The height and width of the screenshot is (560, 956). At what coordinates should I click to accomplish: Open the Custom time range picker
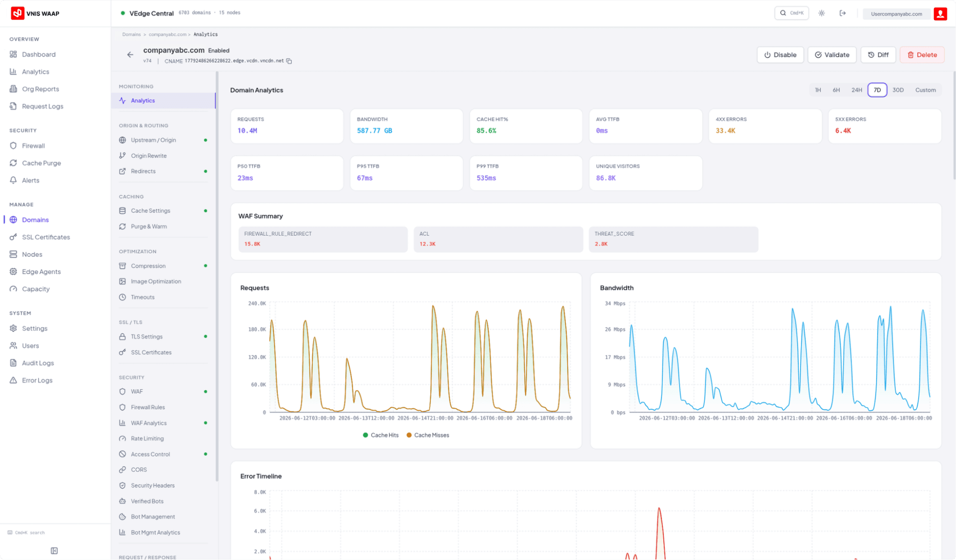(925, 90)
